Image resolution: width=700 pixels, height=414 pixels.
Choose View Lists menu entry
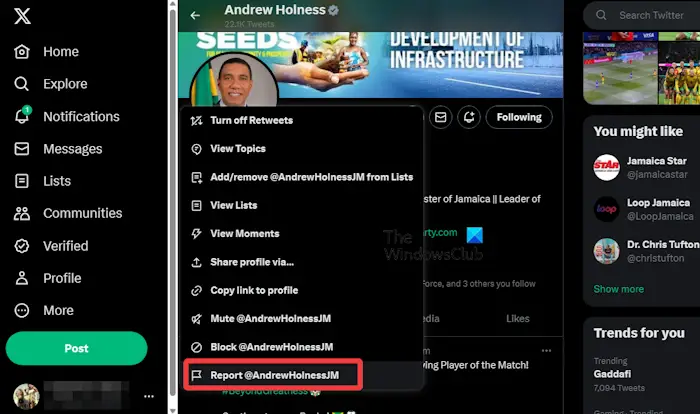point(303,205)
